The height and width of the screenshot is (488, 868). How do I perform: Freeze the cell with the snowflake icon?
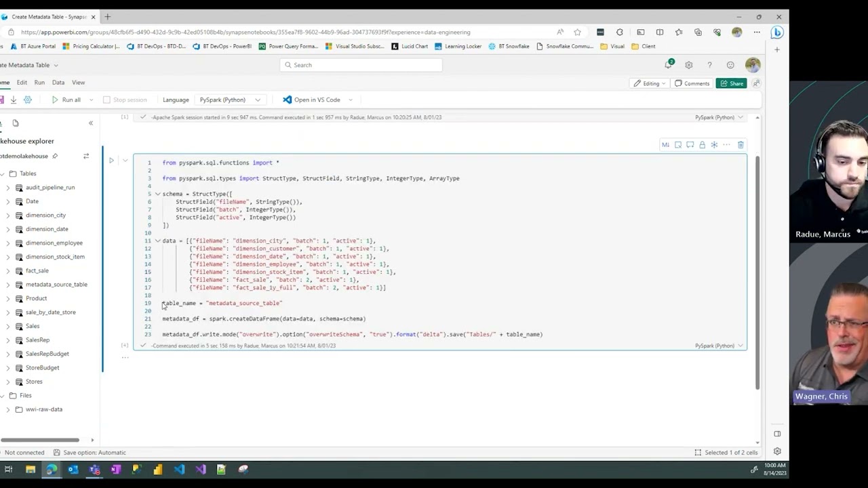pos(714,145)
